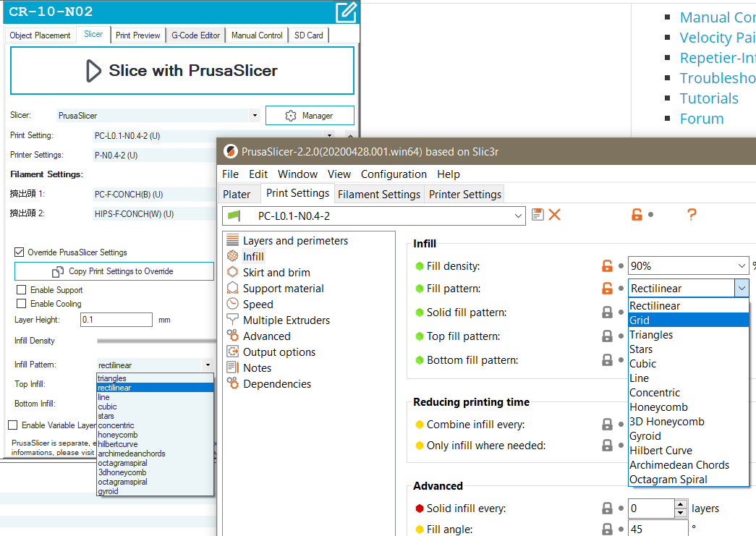This screenshot has width=756, height=536.
Task: Click the edit pencil icon beside CR-10-N02
Action: tap(347, 12)
